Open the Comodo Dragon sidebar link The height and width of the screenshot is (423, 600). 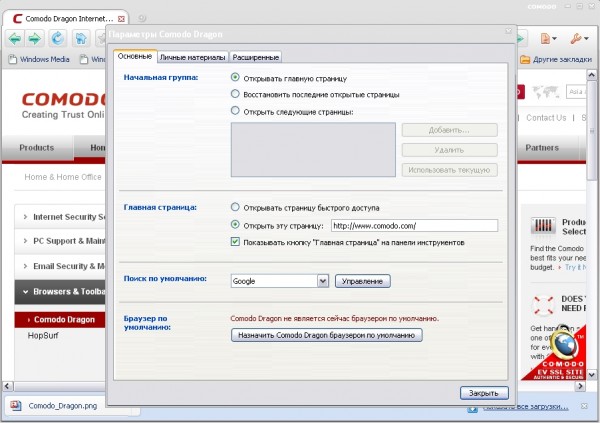(60, 320)
